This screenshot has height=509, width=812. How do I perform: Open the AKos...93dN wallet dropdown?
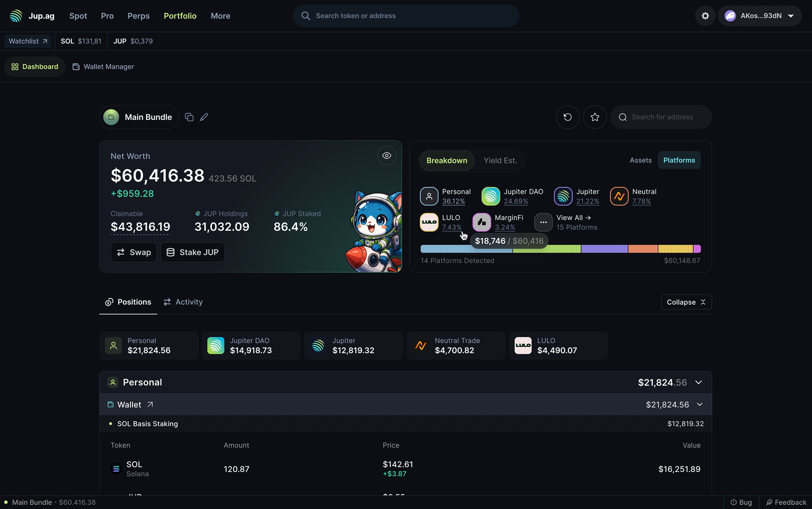point(759,16)
